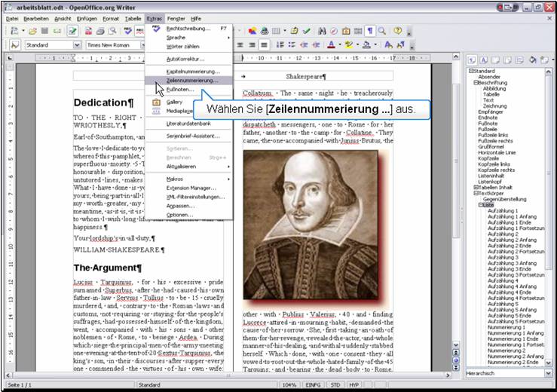The width and height of the screenshot is (557, 392).
Task: Open Find and Replace binoculars icon
Action: tap(323, 31)
